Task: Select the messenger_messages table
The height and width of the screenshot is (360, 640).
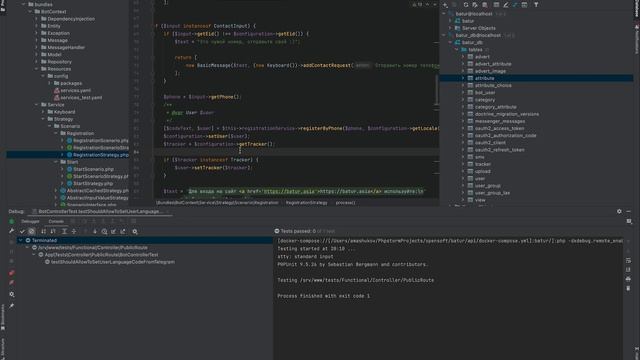Action: (500, 121)
